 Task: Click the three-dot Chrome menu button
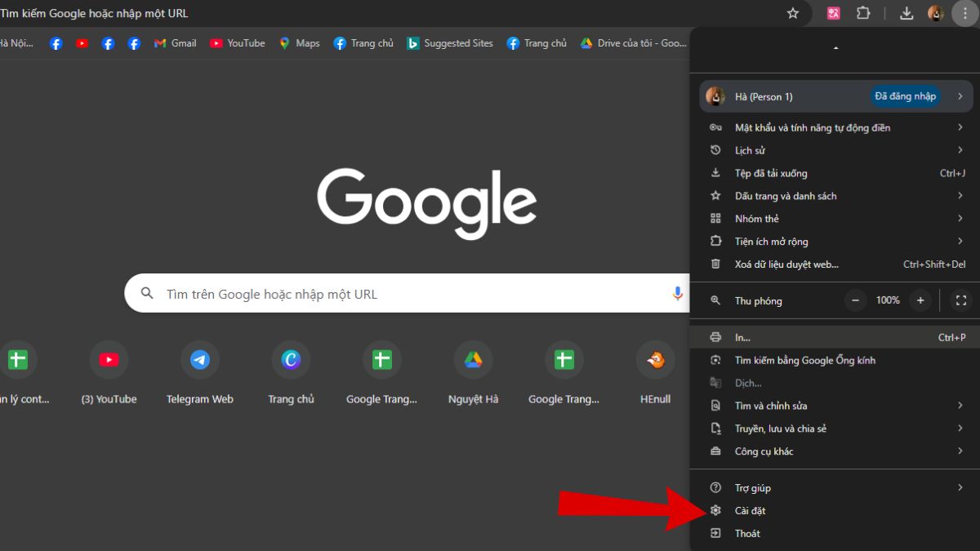coord(964,13)
